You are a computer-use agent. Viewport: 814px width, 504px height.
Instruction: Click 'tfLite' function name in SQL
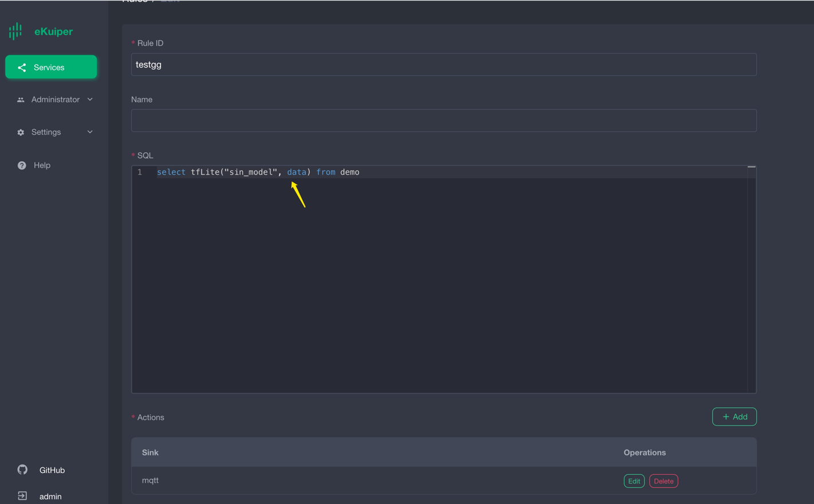tap(205, 172)
